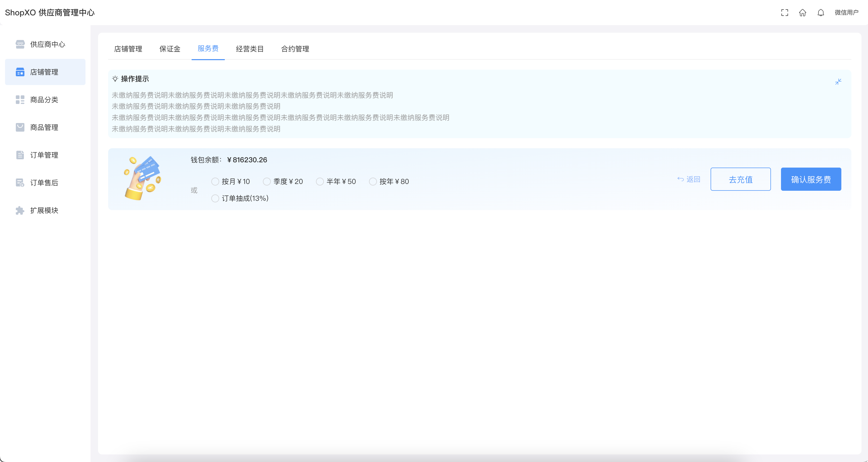
Task: Switch to the 经营类目 tab
Action: coord(250,49)
